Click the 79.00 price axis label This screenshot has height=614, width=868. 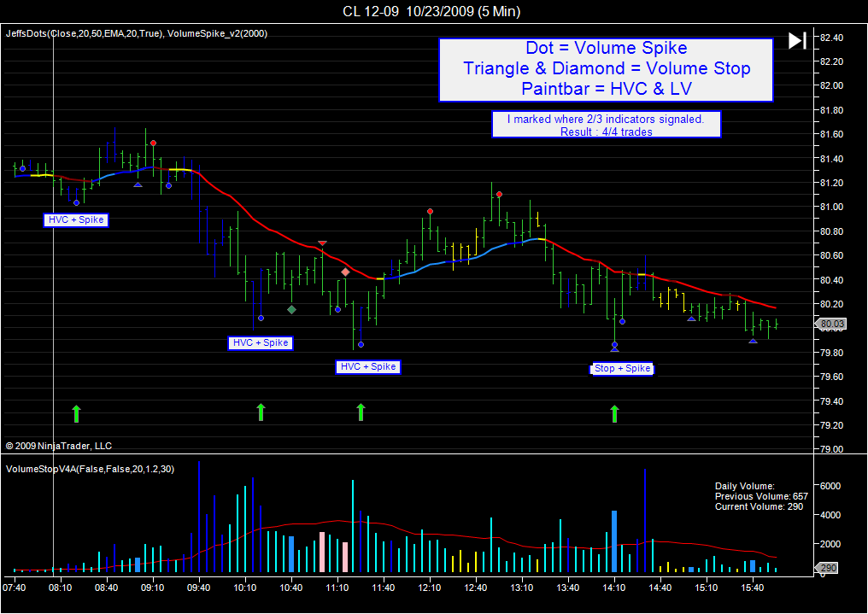[x=831, y=449]
